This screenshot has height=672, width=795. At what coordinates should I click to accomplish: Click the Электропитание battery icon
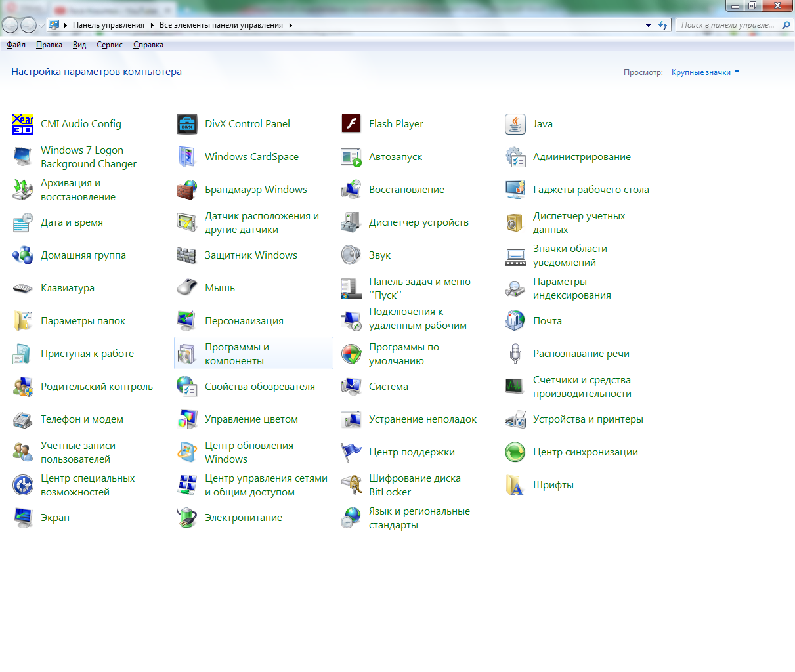click(187, 518)
